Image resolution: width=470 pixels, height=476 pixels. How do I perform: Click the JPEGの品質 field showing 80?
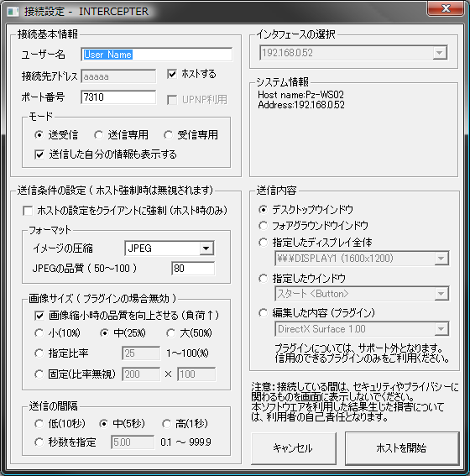click(193, 269)
